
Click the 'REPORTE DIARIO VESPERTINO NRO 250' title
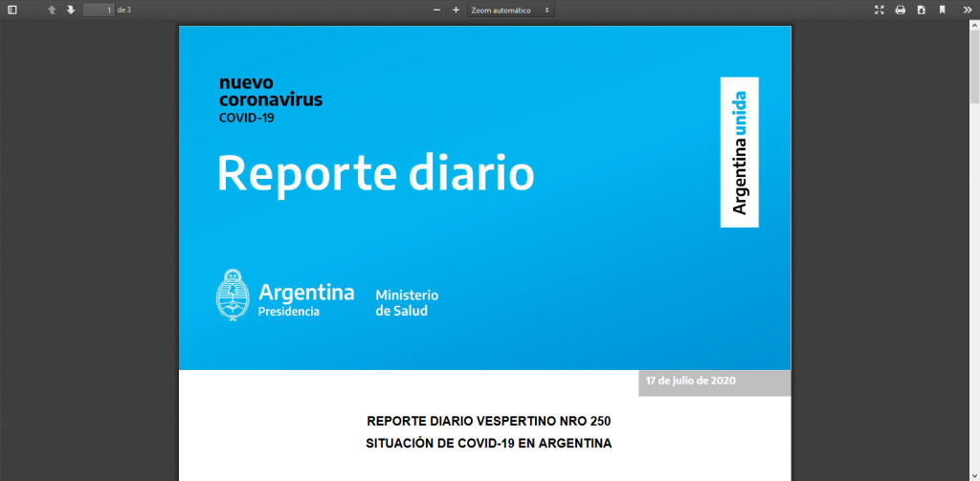(x=488, y=422)
